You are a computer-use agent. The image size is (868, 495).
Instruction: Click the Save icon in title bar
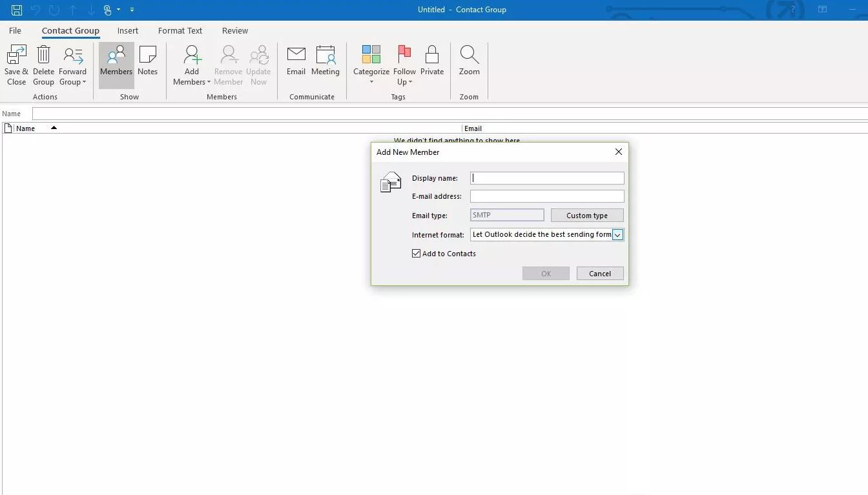coord(17,10)
